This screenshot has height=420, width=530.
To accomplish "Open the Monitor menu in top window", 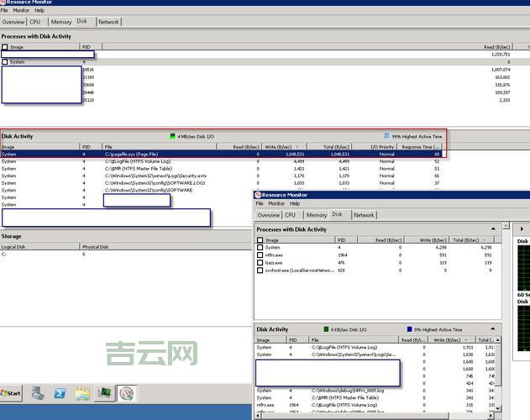I will [21, 10].
